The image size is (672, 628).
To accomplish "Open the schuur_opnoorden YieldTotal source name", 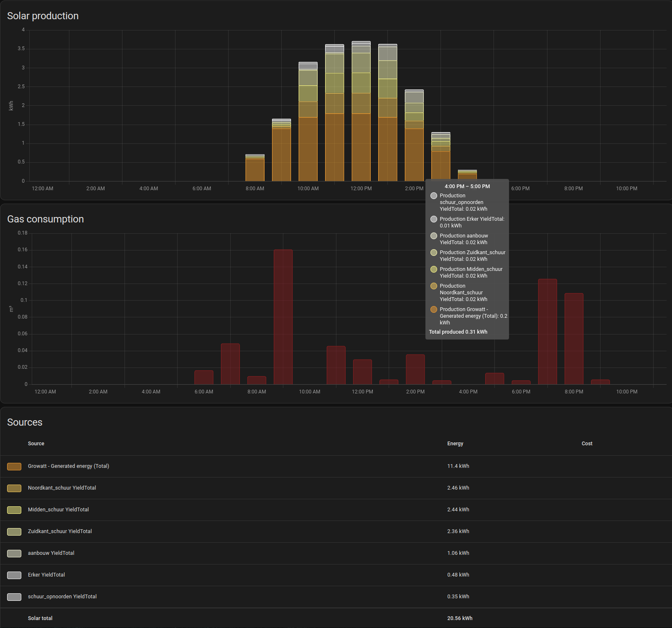I will coord(62,597).
